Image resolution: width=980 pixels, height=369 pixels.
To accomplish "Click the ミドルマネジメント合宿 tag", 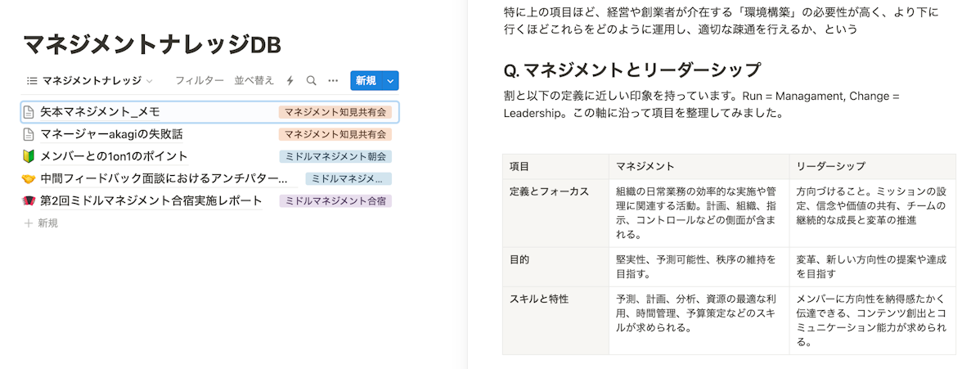I will click(x=335, y=200).
